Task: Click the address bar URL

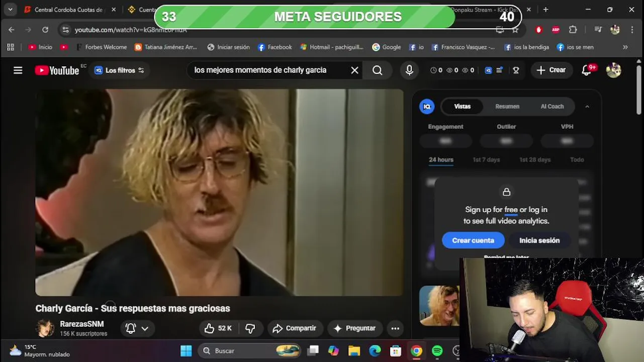Action: 131,30
